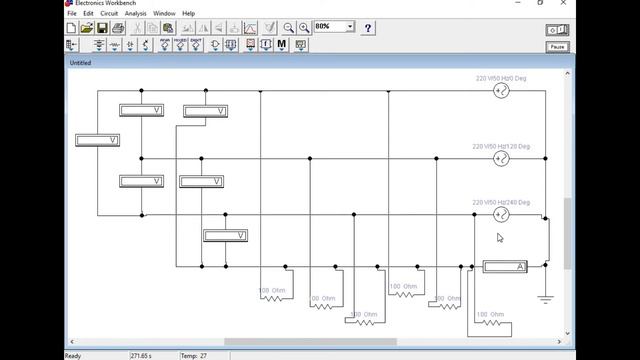Screen dimensions: 640x360
Task: Show the display graphs icon
Action: [250, 28]
